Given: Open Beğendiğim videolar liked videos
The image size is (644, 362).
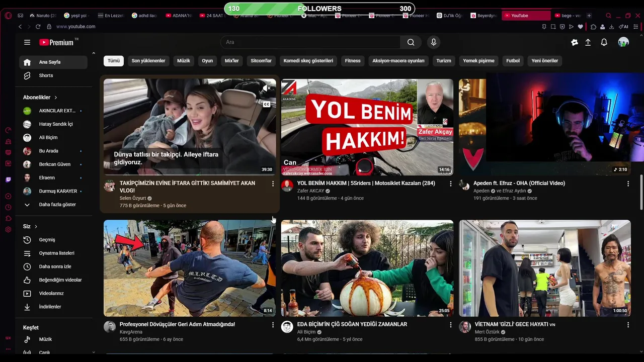Looking at the screenshot, I should tap(53, 280).
